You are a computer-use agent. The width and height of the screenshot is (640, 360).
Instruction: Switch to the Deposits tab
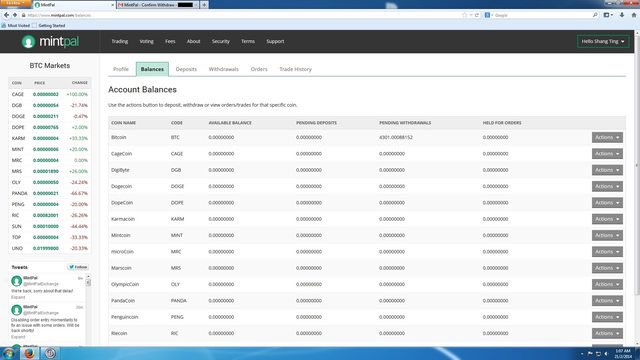(186, 69)
